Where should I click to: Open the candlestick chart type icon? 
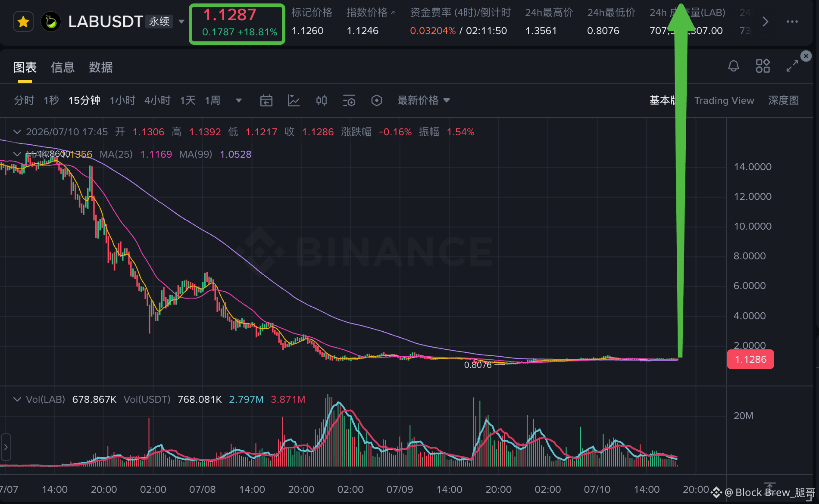coord(322,100)
